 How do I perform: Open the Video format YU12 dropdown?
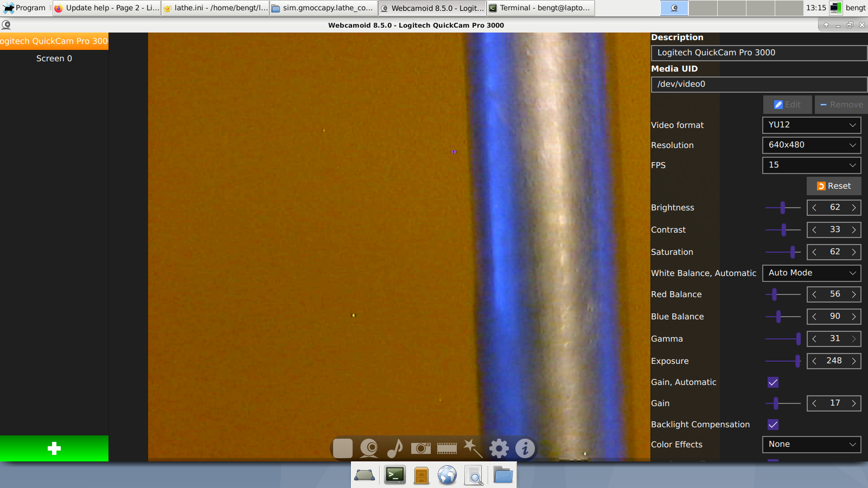[x=812, y=125]
